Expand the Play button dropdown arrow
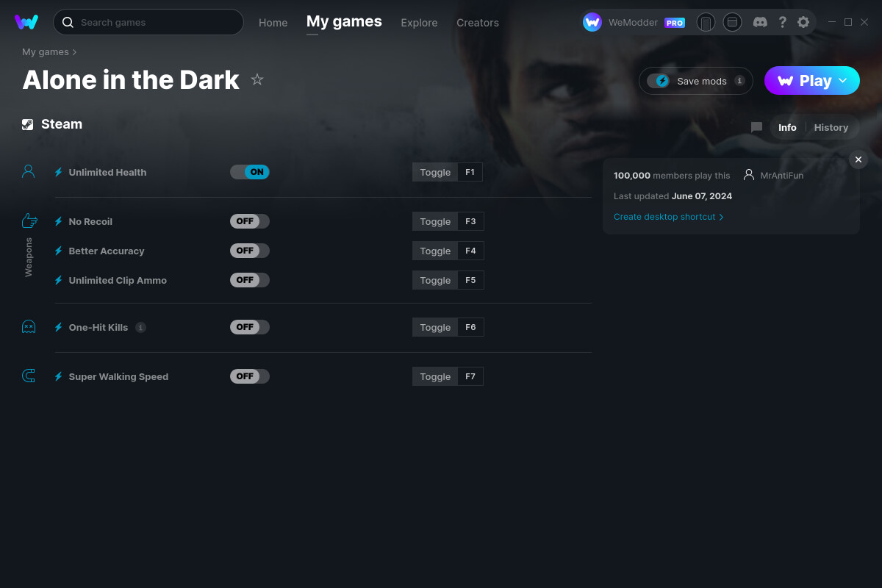The image size is (882, 588). [x=843, y=81]
